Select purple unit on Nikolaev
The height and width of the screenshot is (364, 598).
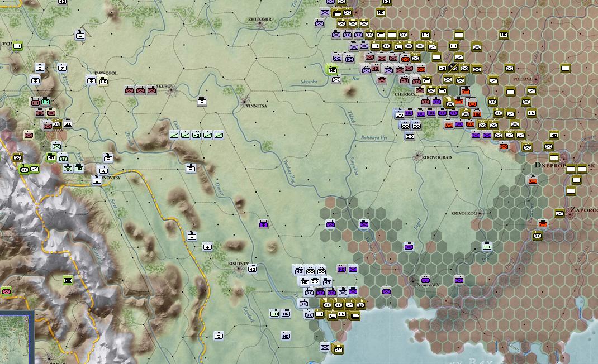(425, 280)
